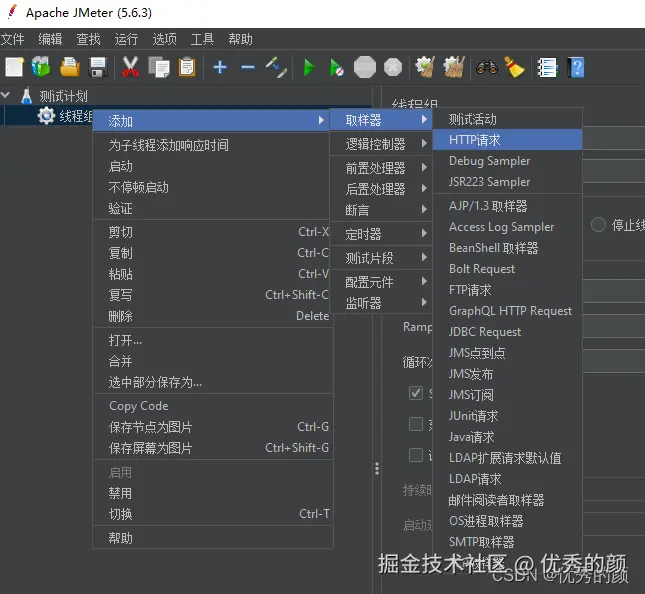The width and height of the screenshot is (645, 594).
Task: Click the Cut scissors icon
Action: pyautogui.click(x=130, y=67)
